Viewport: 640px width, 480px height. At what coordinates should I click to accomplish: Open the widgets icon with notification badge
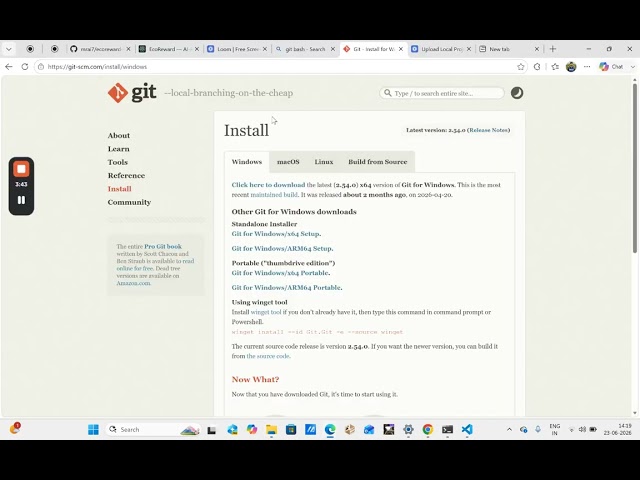15,429
